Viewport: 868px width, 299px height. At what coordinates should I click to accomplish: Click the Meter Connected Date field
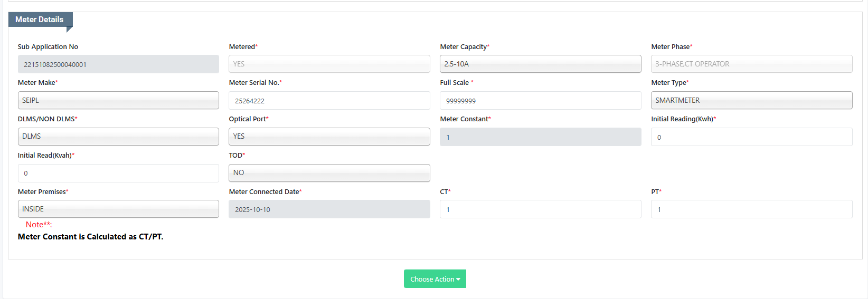click(329, 209)
